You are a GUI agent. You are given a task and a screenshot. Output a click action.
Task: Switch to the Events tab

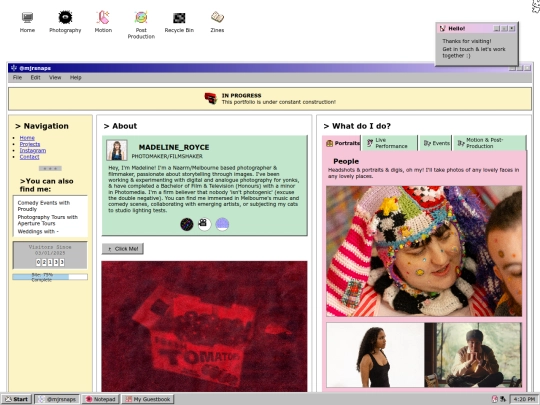[436, 143]
